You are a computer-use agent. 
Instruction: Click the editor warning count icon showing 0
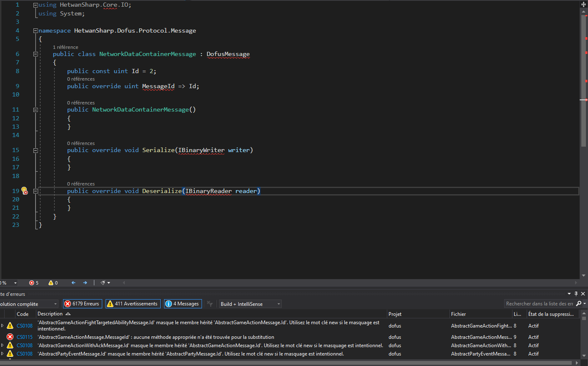(x=51, y=283)
